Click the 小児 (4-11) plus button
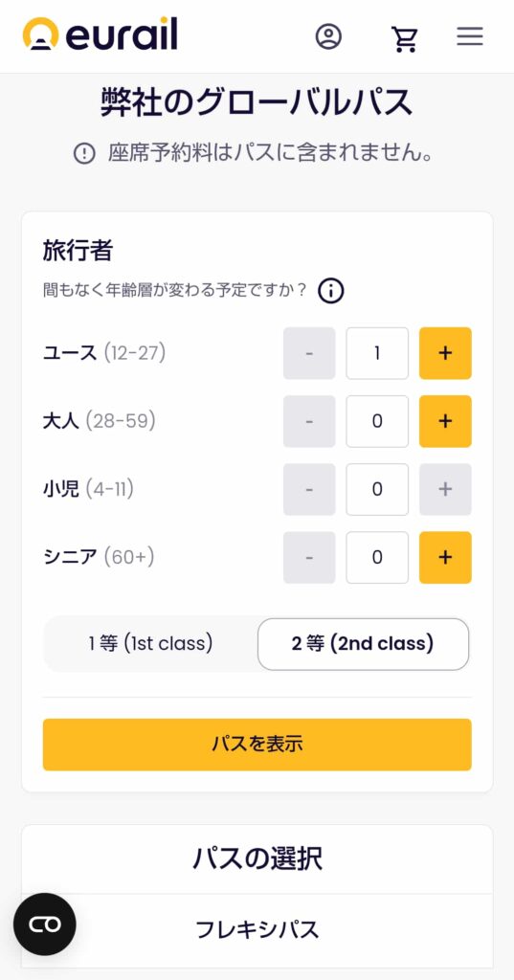514x980 pixels. [445, 489]
